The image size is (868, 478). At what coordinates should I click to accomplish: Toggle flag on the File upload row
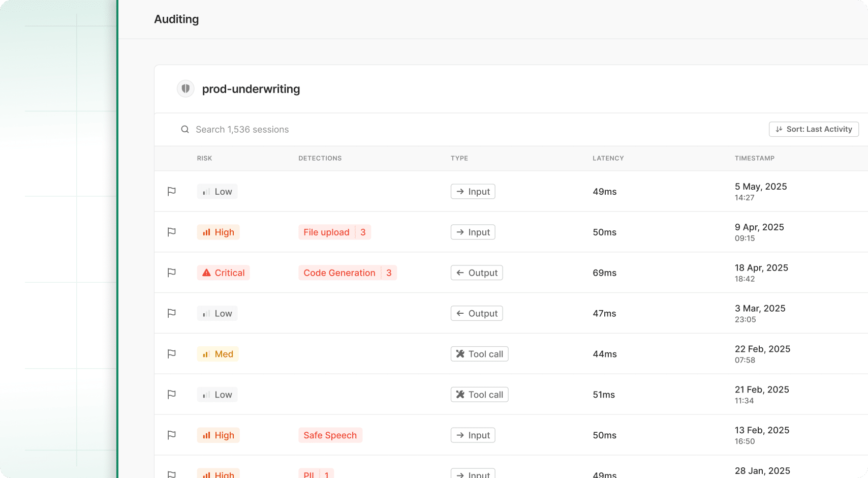pos(172,232)
